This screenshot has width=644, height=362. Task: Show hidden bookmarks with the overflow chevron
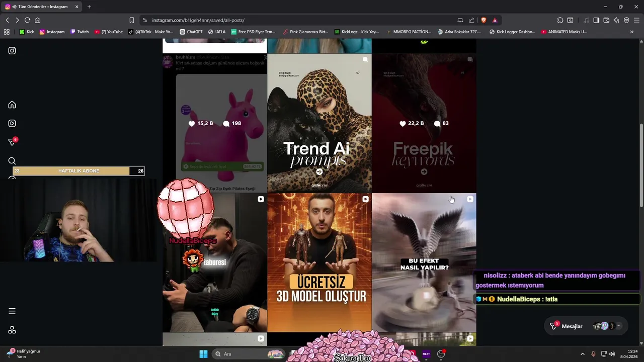tap(631, 32)
